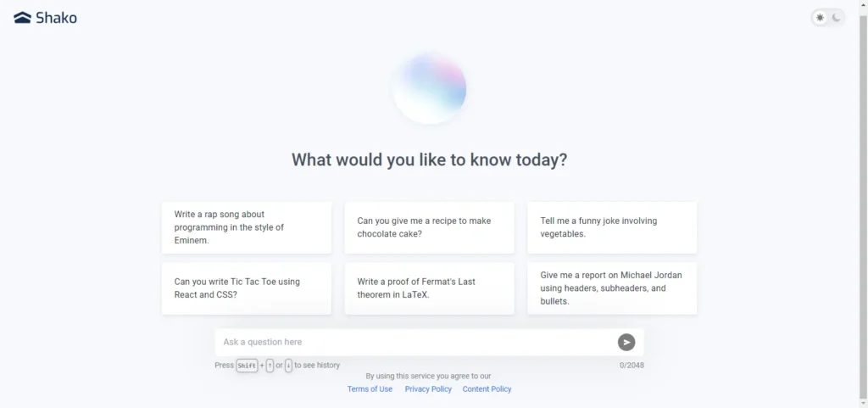This screenshot has width=868, height=408.
Task: Click the send arrow button
Action: coord(626,342)
